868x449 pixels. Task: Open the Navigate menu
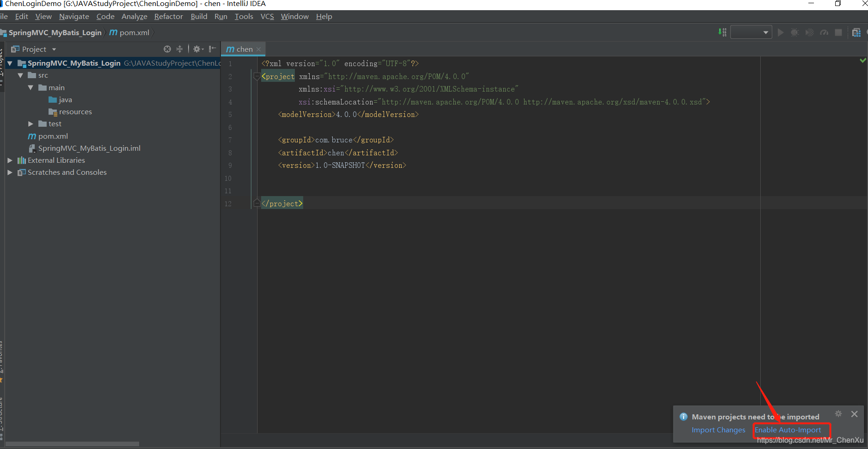pos(74,17)
